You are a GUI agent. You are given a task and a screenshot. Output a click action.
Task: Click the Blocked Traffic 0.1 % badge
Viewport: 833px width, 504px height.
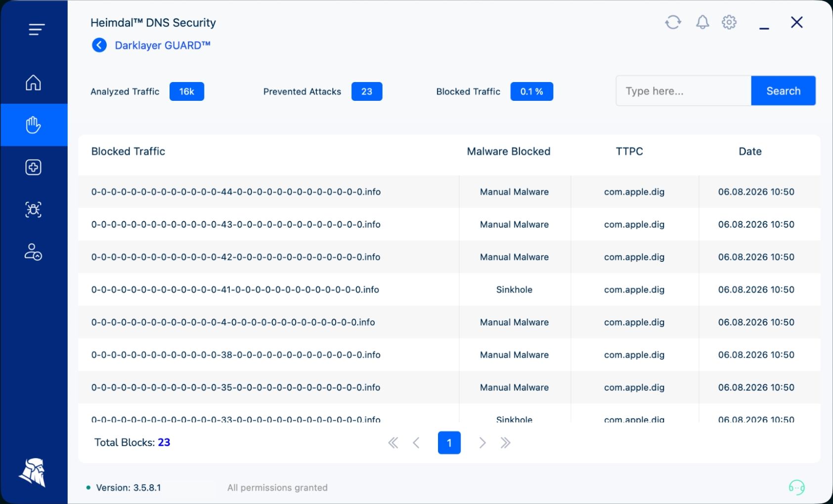(532, 91)
